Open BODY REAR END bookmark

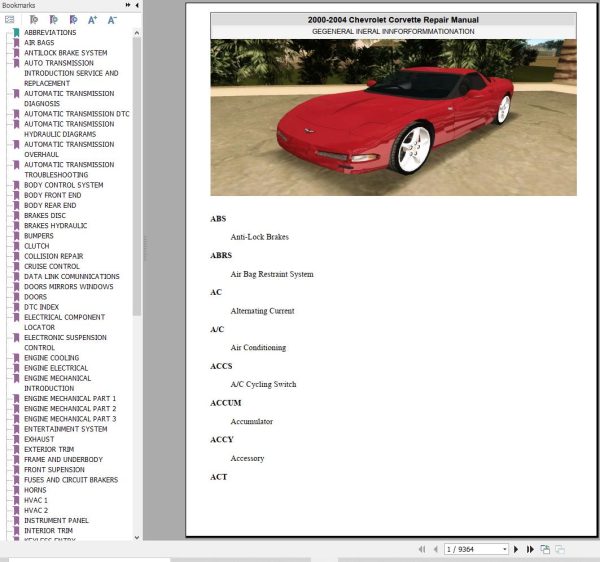(x=50, y=205)
